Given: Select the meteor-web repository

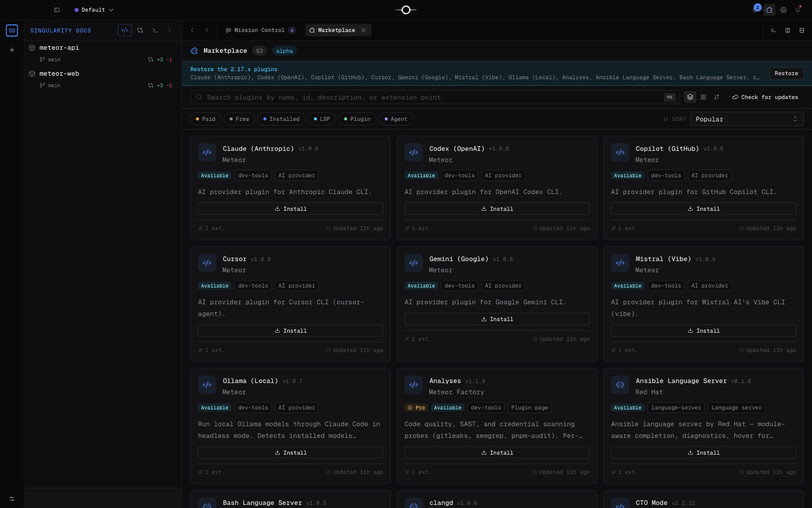Looking at the screenshot, I should [x=59, y=74].
